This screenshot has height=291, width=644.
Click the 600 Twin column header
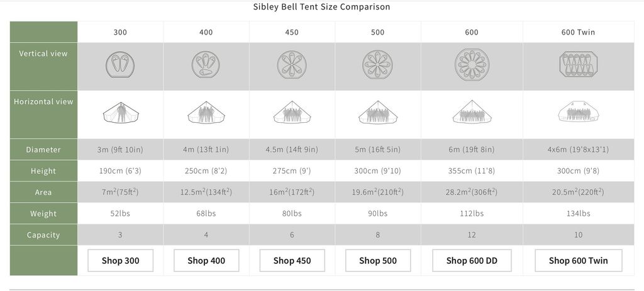[x=579, y=32]
